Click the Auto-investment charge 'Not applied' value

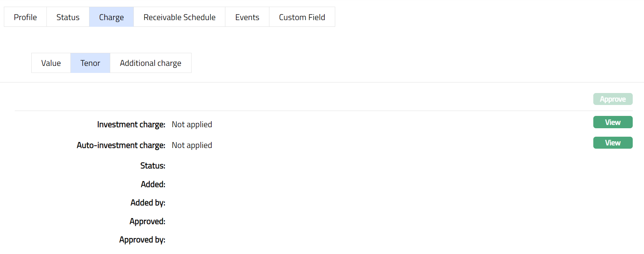(x=192, y=145)
